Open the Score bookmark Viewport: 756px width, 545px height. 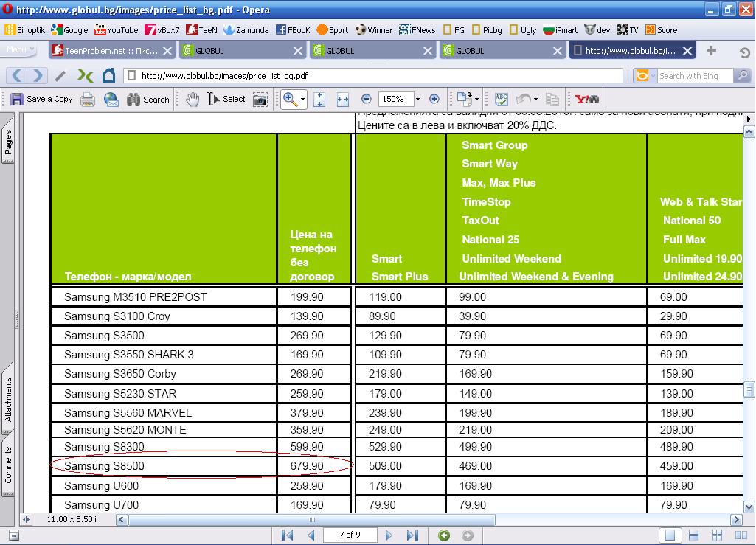coord(661,30)
